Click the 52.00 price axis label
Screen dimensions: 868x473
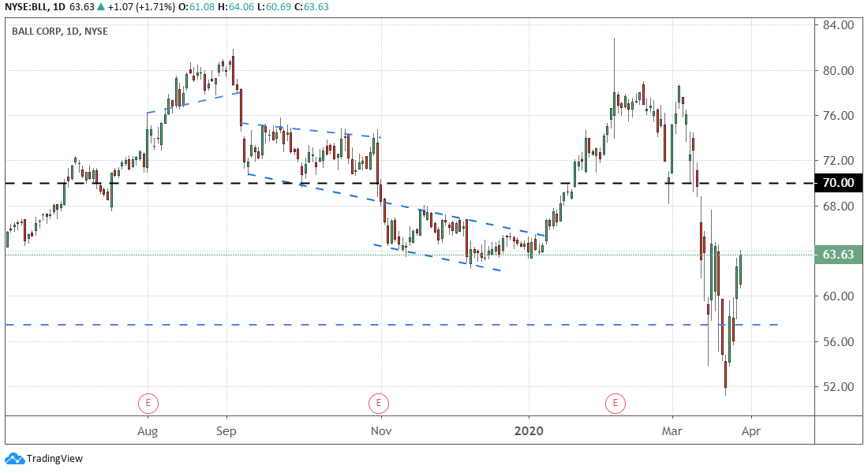point(838,387)
